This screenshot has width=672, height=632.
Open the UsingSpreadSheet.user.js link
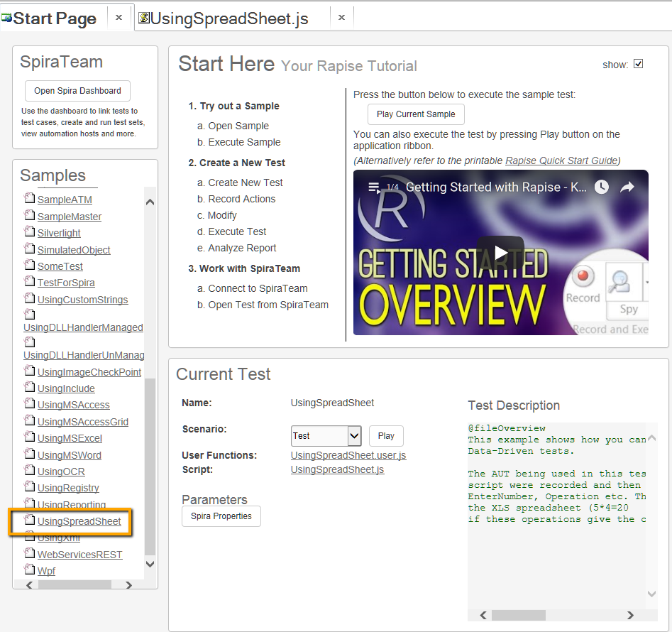[x=348, y=455]
